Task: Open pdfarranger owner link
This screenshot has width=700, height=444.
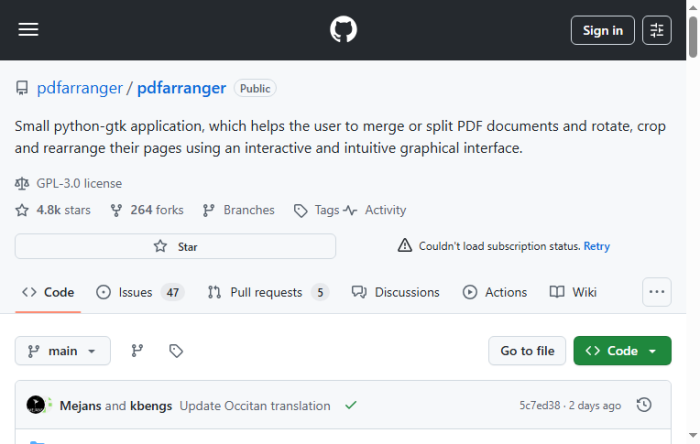Action: click(79, 88)
